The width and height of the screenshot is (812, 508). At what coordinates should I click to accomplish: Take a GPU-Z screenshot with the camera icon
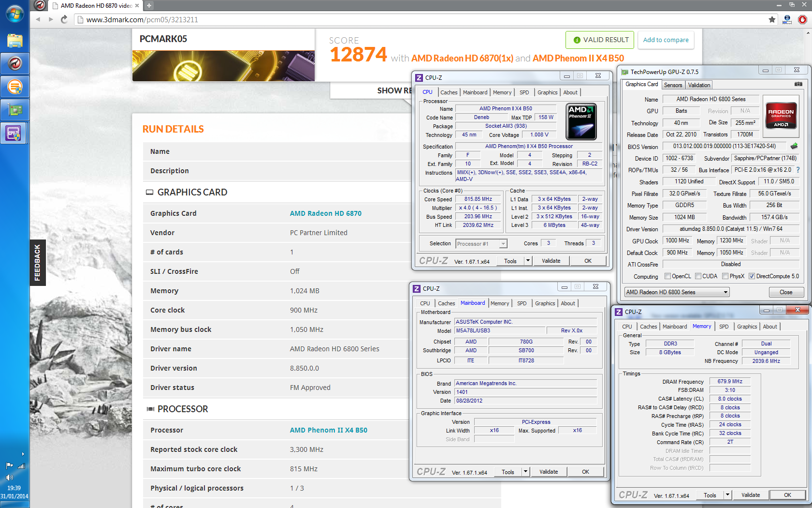[x=798, y=84]
